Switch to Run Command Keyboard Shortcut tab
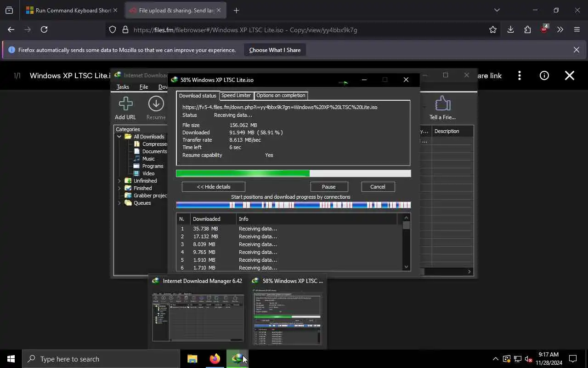 click(73, 10)
